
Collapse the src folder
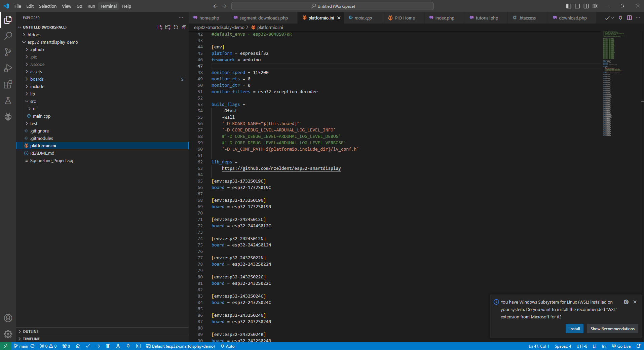coord(102,101)
